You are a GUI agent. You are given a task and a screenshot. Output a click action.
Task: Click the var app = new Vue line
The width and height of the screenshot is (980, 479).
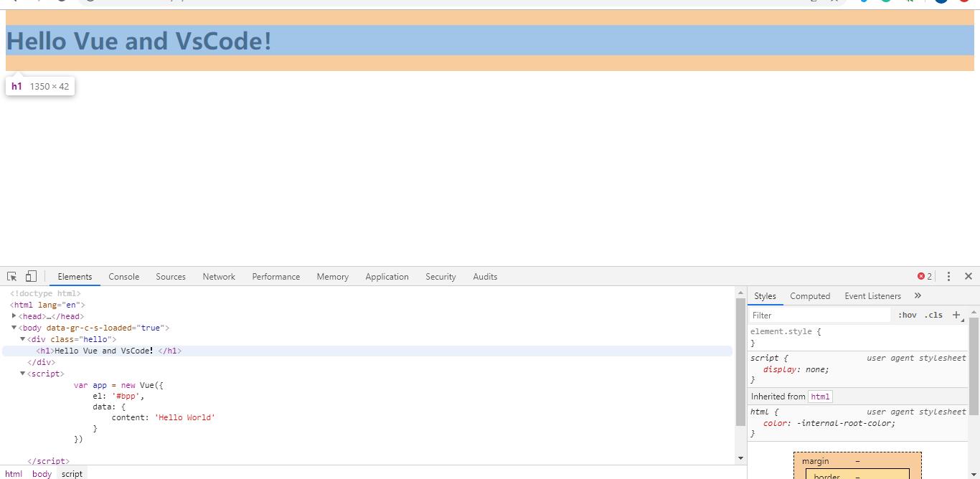118,385
